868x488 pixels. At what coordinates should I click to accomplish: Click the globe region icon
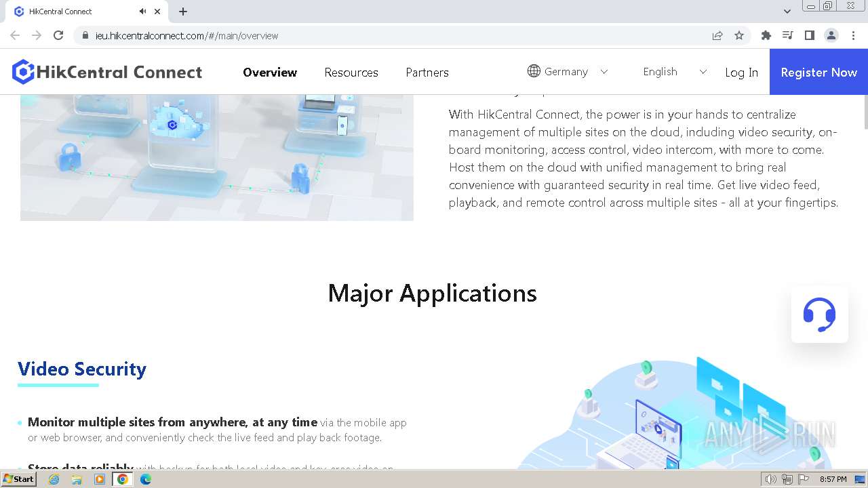coord(534,71)
